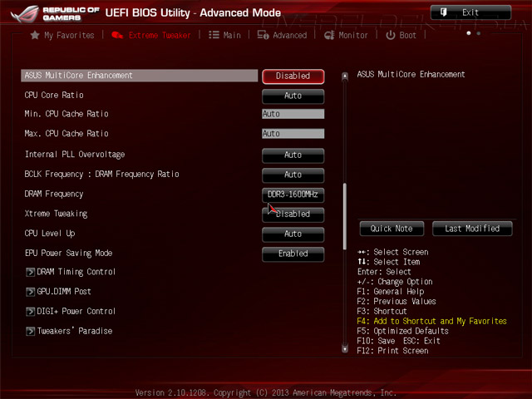Click the Main list icon
This screenshot has width=532, height=399.
click(214, 35)
